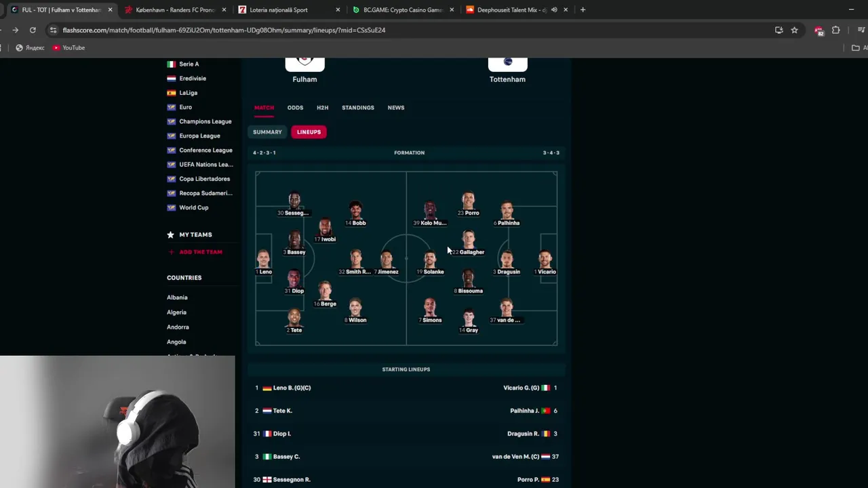This screenshot has width=868, height=488.
Task: Click the all-bookmarks folder icon
Action: coord(856,47)
